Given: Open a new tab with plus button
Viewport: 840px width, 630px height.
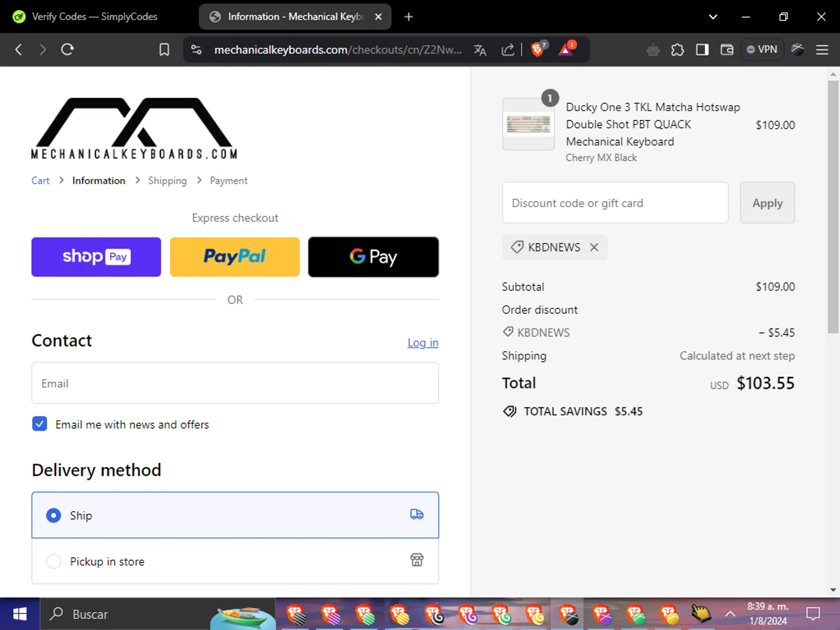Looking at the screenshot, I should pos(409,17).
